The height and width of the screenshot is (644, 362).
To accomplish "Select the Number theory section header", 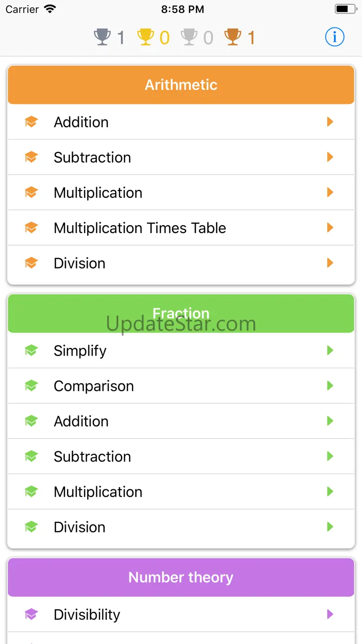I will click(181, 577).
